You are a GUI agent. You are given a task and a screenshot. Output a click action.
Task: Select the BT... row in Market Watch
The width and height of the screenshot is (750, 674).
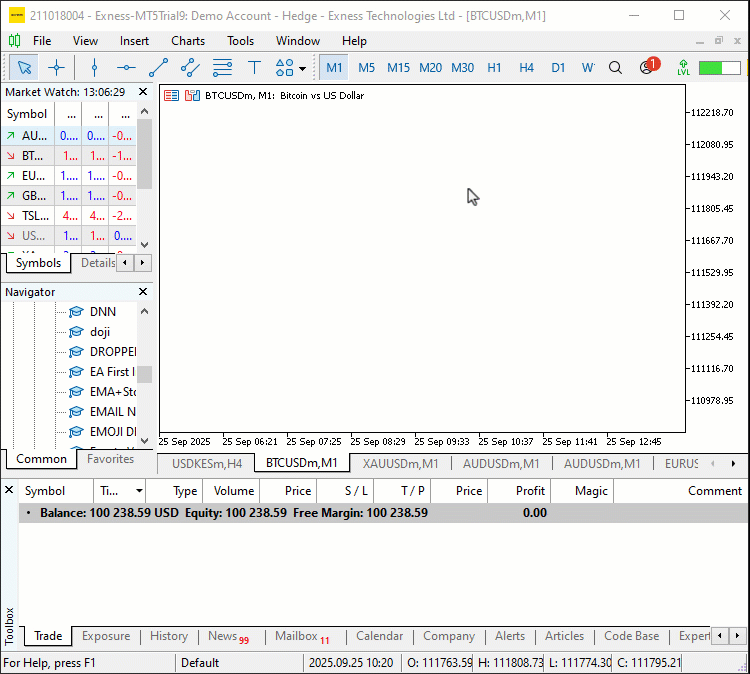[69, 156]
